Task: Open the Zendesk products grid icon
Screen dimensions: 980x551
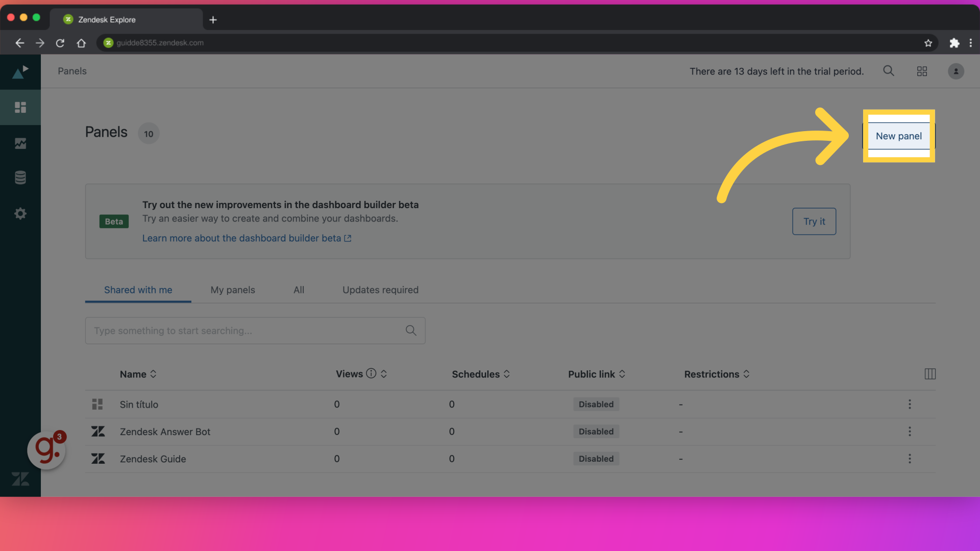Action: click(x=922, y=71)
